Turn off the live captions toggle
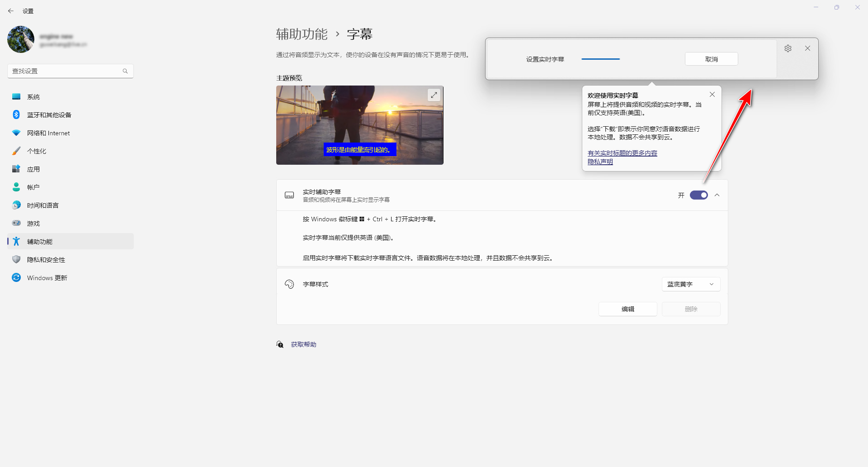The image size is (868, 467). [x=698, y=195]
